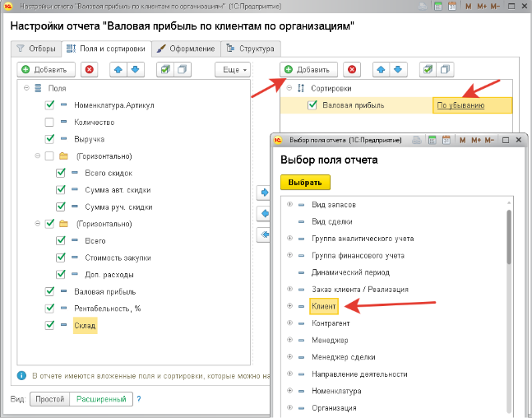Open the Еще dropdown menu
The width and height of the screenshot is (532, 418).
pyautogui.click(x=232, y=70)
